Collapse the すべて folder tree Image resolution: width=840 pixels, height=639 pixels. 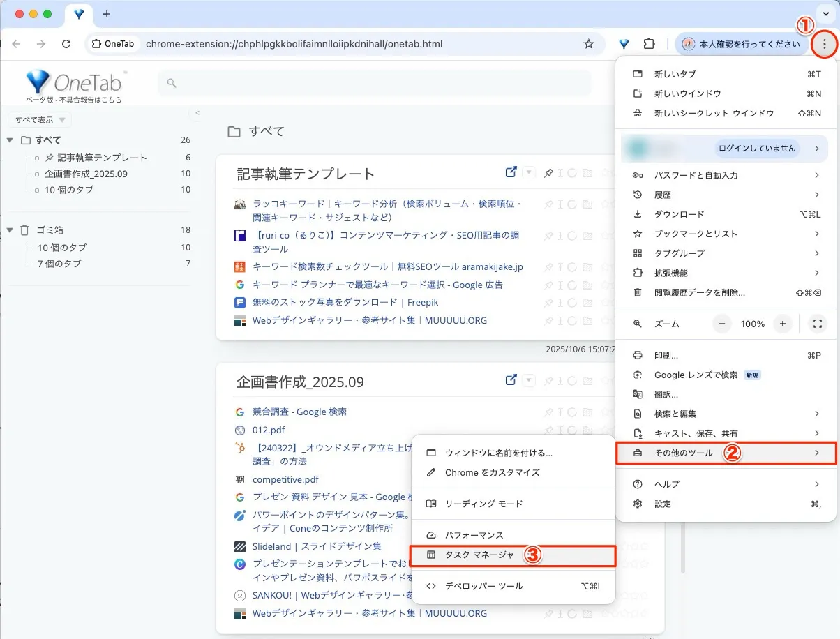tap(10, 140)
